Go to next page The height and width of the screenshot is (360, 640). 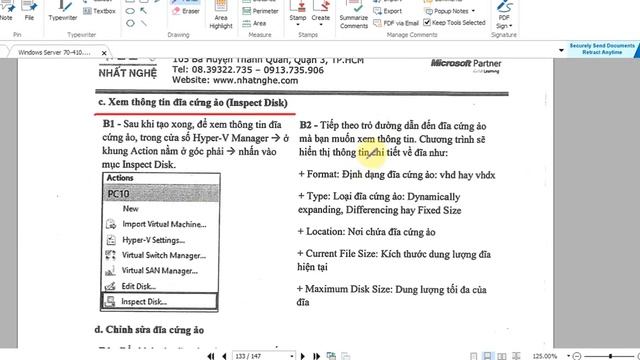pyautogui.click(x=302, y=356)
